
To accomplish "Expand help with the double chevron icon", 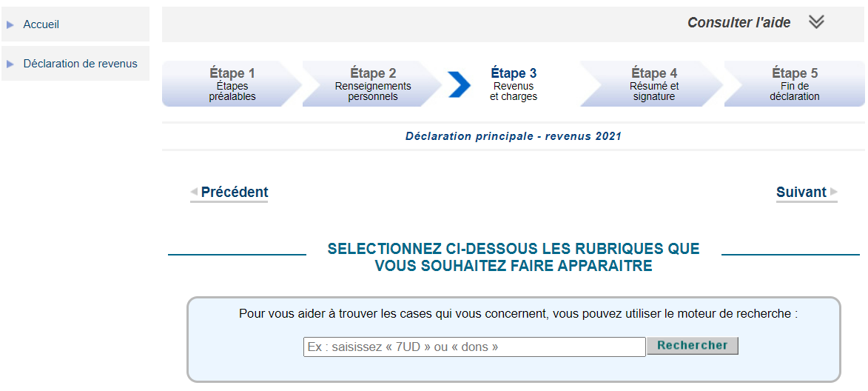I will tap(816, 21).
